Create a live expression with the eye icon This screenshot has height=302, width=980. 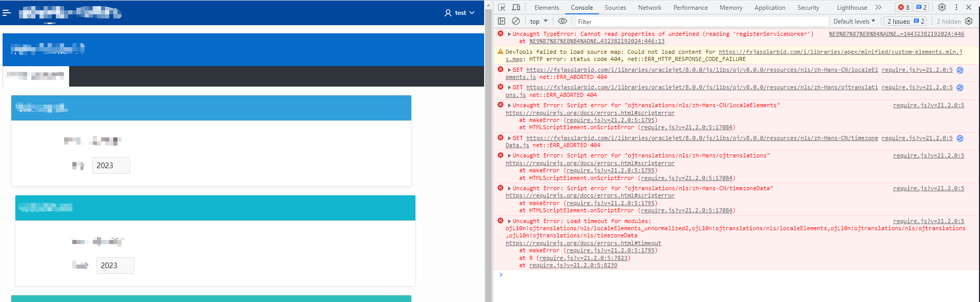[x=563, y=21]
